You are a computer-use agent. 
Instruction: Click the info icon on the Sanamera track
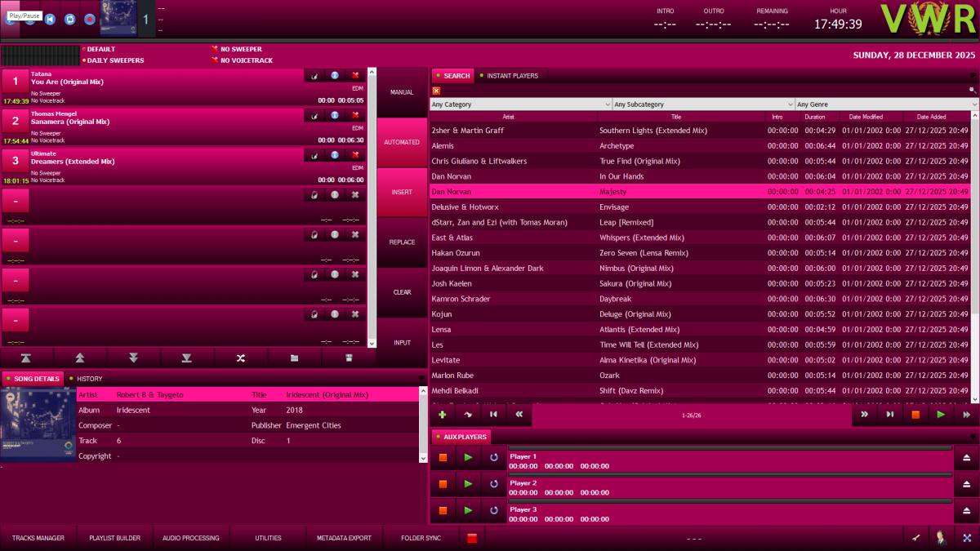tap(335, 115)
